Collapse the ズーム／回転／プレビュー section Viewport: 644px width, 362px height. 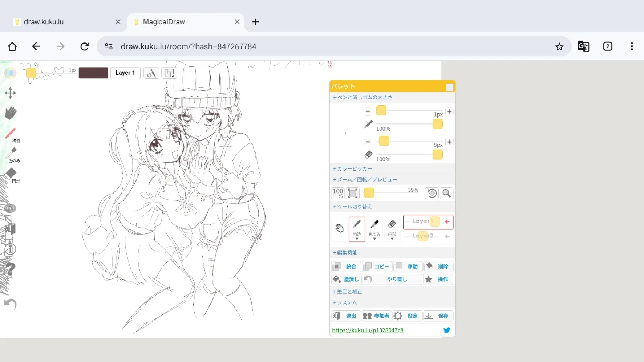[x=365, y=179]
